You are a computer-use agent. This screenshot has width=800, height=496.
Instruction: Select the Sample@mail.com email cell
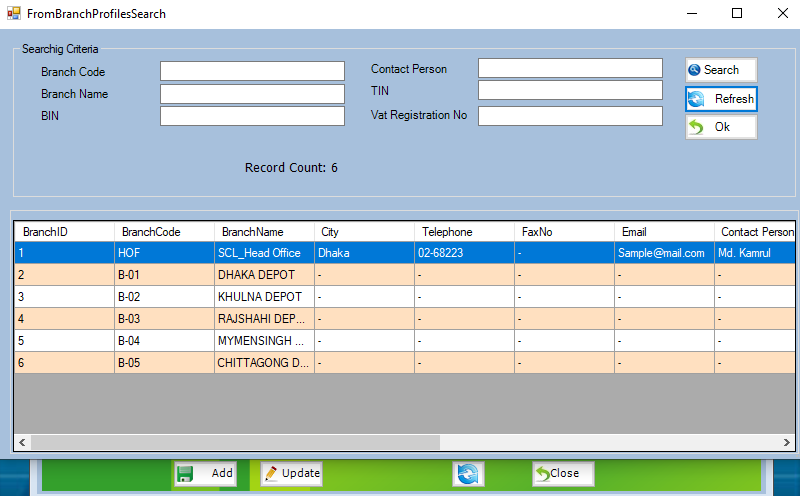click(664, 253)
